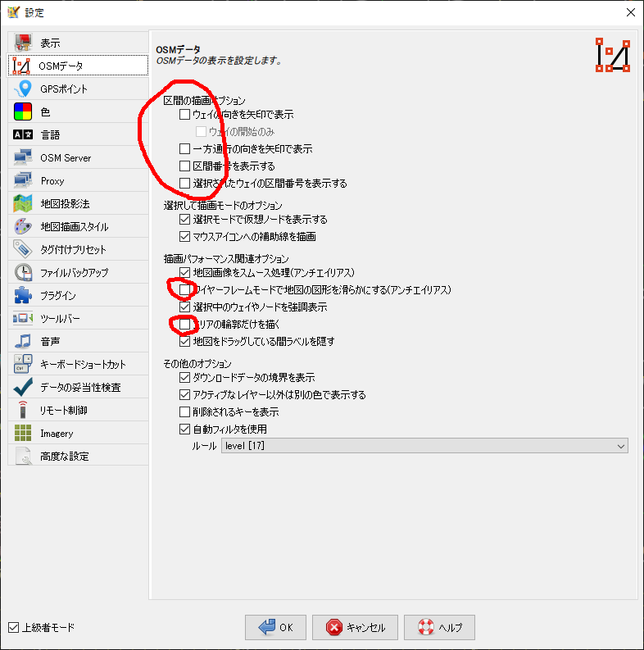Open リモート制御 remote control icon
Image resolution: width=644 pixels, height=650 pixels.
[23, 411]
